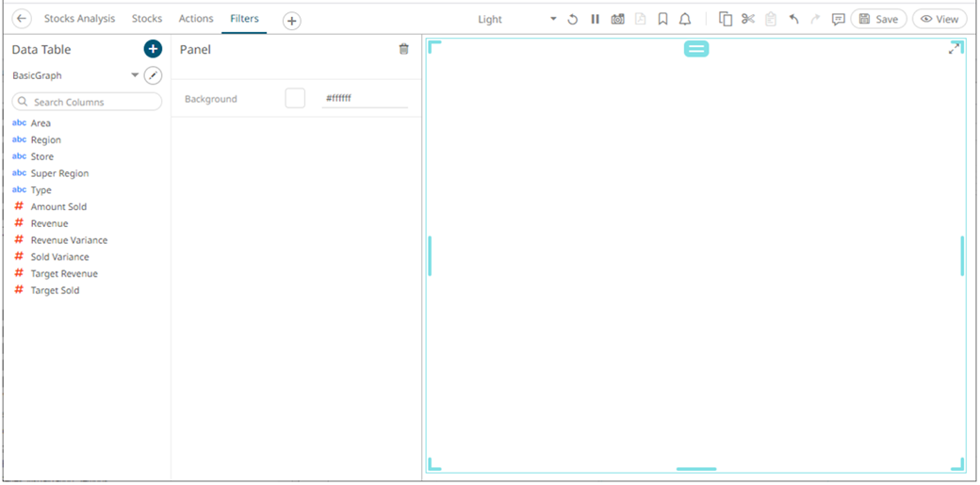Screen dimensions: 980x485
Task: Pause real-time updates with pause button
Action: pyautogui.click(x=595, y=19)
